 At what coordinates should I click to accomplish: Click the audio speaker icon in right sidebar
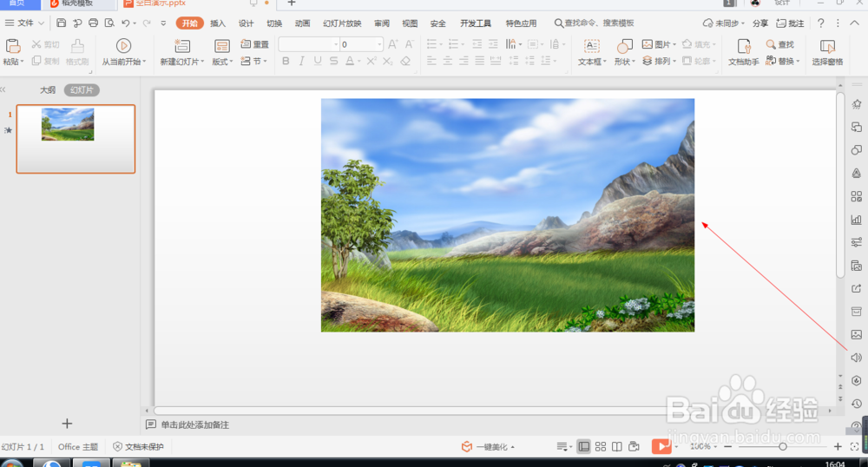pyautogui.click(x=856, y=358)
